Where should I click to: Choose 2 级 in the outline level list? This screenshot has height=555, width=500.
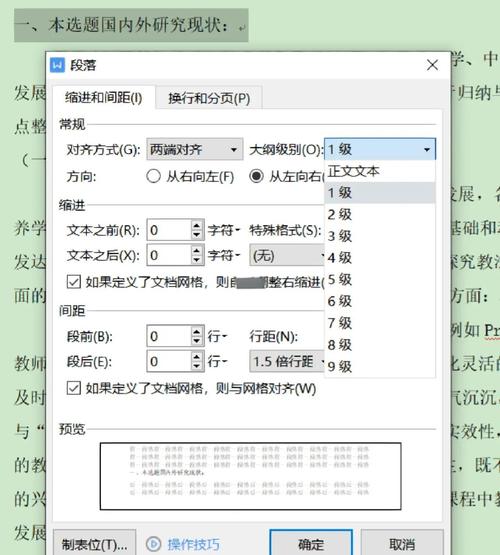380,214
